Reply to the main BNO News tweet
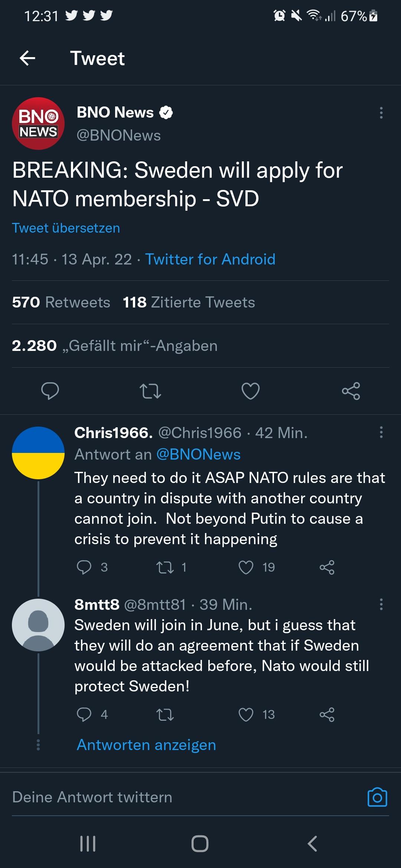Screen dimensions: 401x868 coord(50,391)
